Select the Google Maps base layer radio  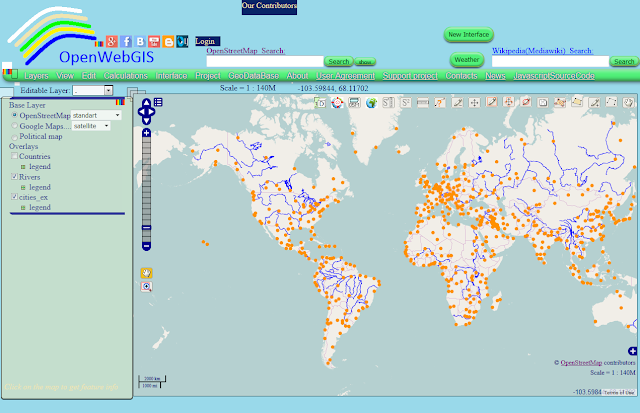click(15, 126)
